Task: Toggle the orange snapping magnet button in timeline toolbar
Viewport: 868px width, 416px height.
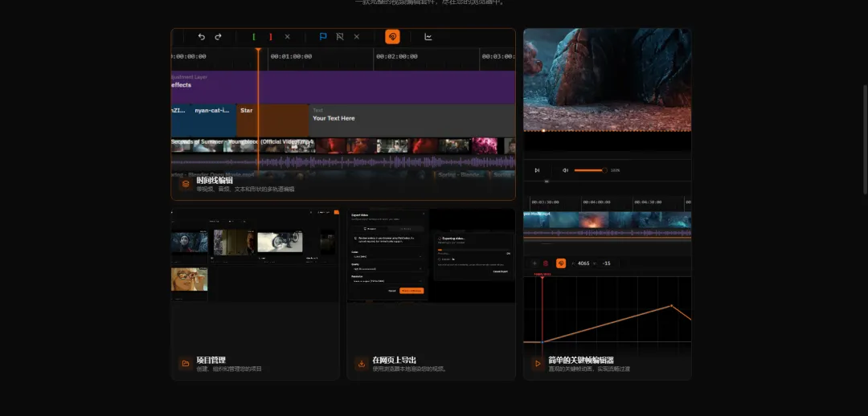Action: click(392, 37)
